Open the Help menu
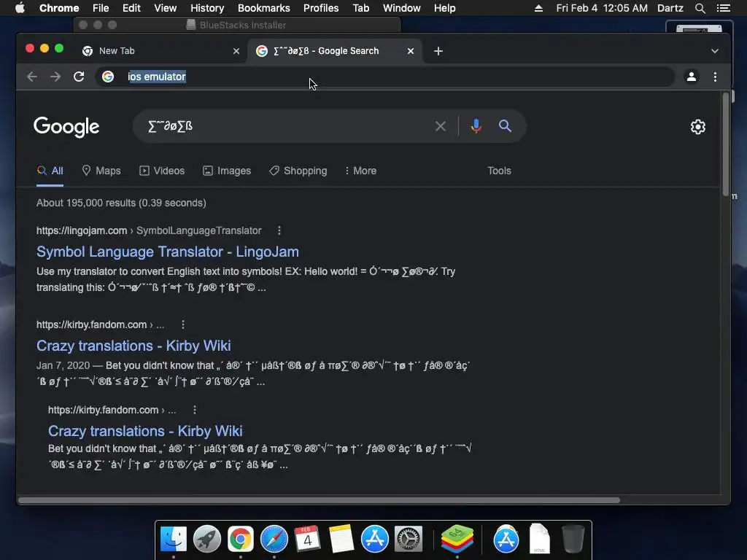The width and height of the screenshot is (747, 560). (444, 8)
